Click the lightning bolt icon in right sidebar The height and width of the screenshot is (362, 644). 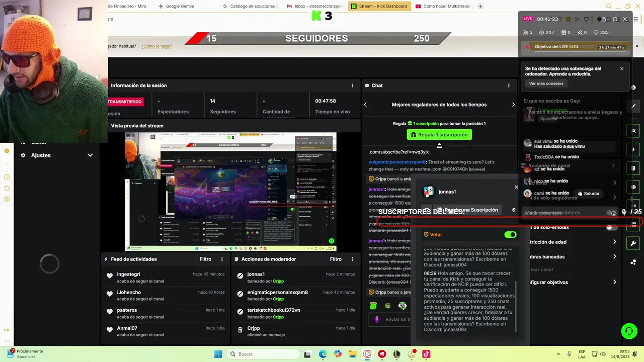[x=633, y=150]
